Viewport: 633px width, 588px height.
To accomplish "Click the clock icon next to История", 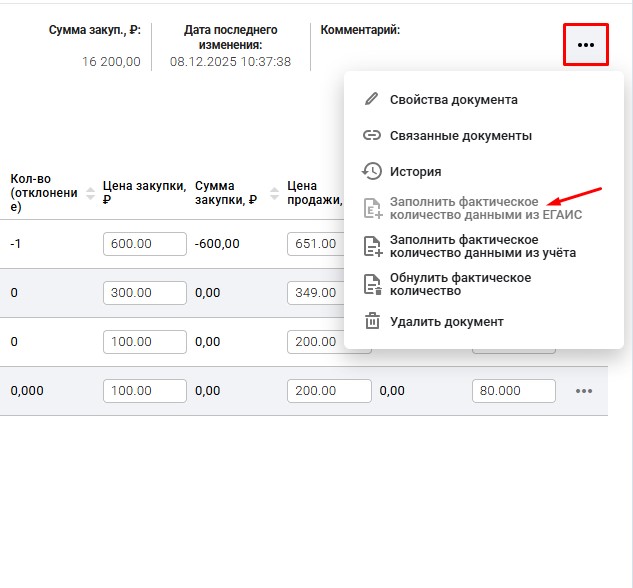I will click(x=372, y=171).
